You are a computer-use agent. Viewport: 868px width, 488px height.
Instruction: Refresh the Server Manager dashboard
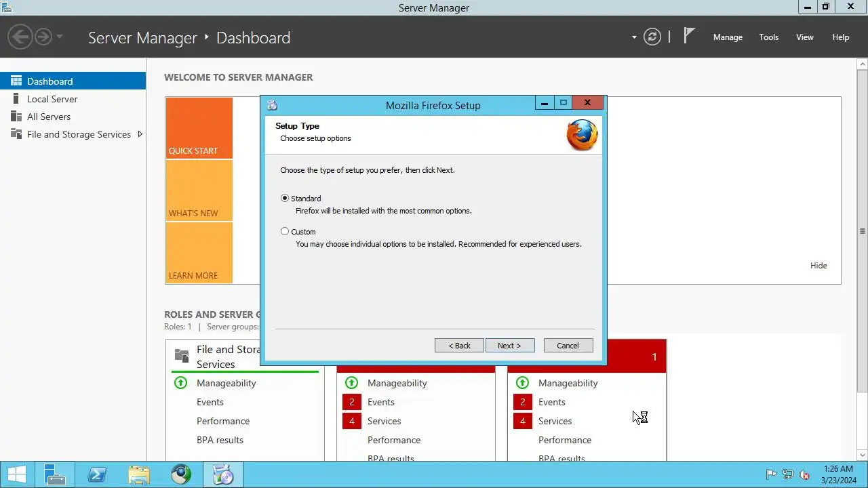pyautogui.click(x=652, y=37)
